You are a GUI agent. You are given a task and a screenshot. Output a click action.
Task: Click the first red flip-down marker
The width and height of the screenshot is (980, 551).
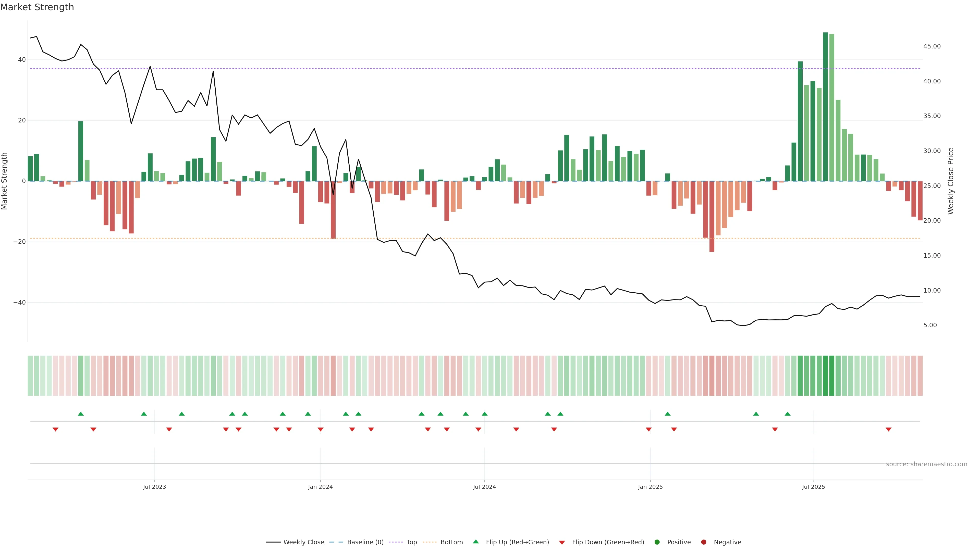point(56,429)
